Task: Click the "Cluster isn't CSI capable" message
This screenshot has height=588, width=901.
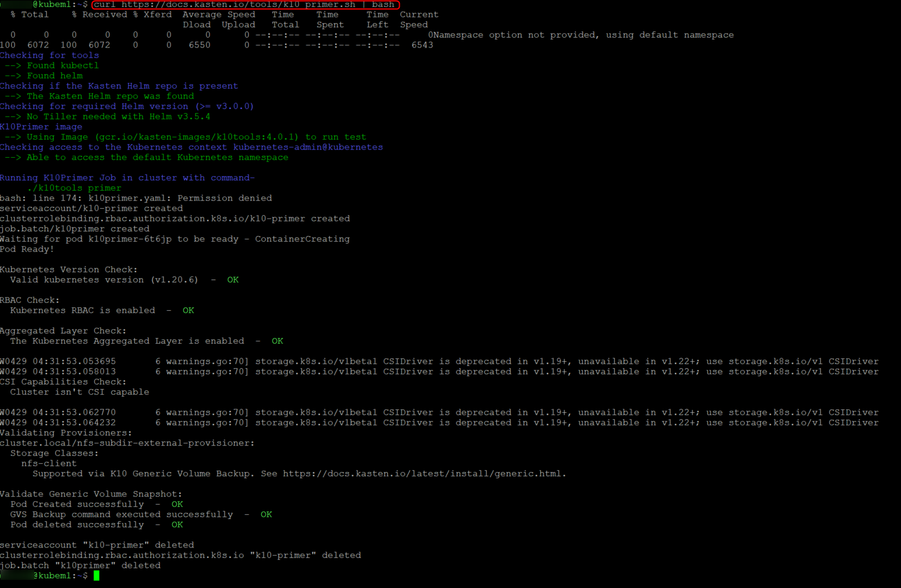Action: click(79, 393)
